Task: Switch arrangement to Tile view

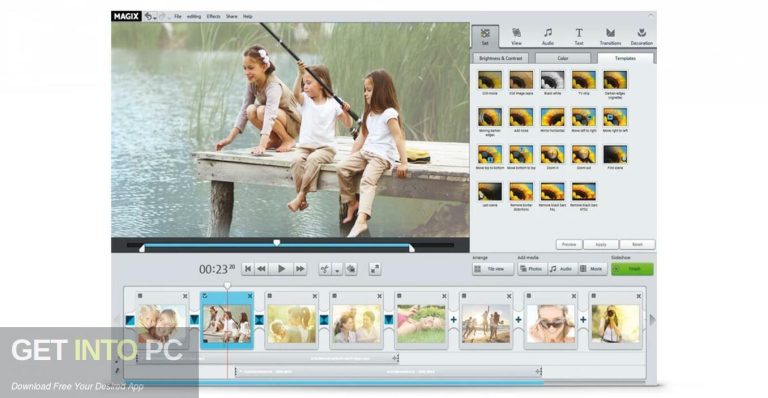Action: tap(493, 269)
